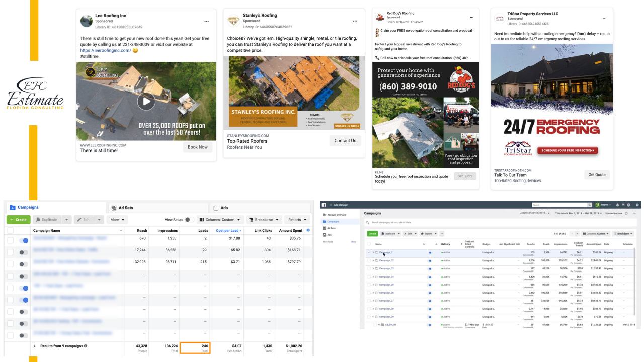Tick the checkbox for the 32,928 reach campaign
Screen dimensions: 644x362
click(10, 264)
